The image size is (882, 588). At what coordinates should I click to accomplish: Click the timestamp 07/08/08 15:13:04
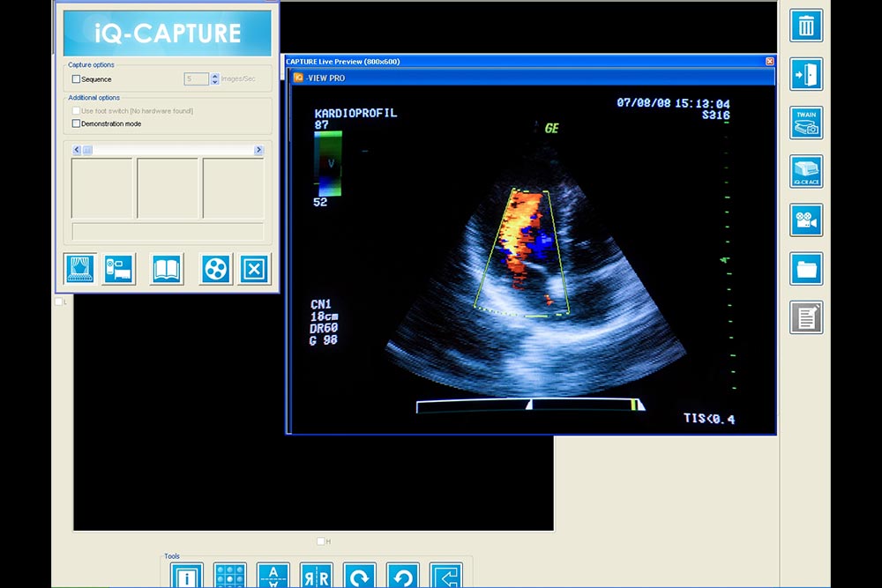tap(673, 103)
